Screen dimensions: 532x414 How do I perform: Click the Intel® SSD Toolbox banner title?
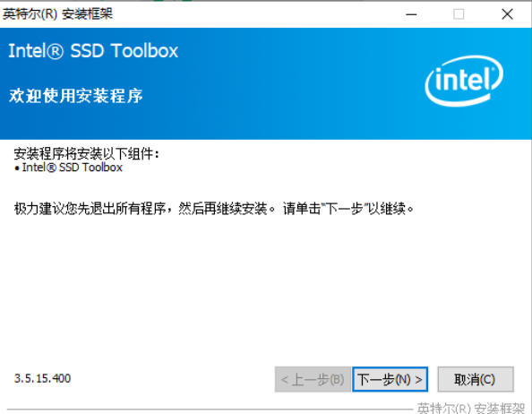pyautogui.click(x=93, y=51)
